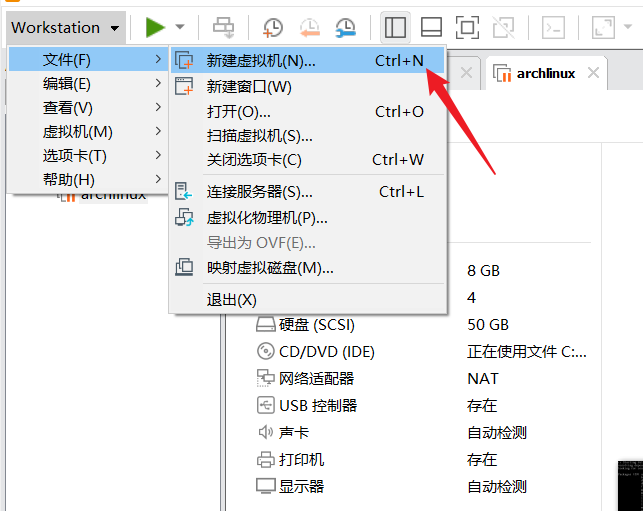Open the Workstation dropdown menu
Screen dimensions: 643x511
[66, 27]
